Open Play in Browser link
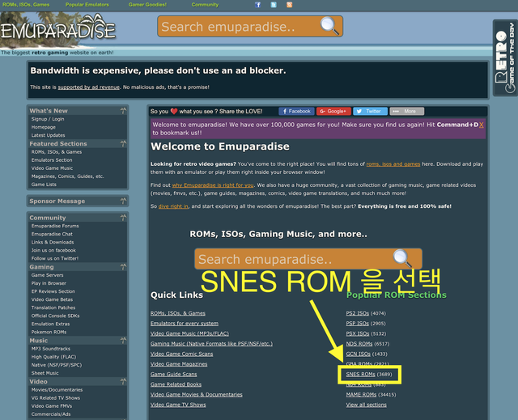This screenshot has height=420, width=518. point(49,283)
